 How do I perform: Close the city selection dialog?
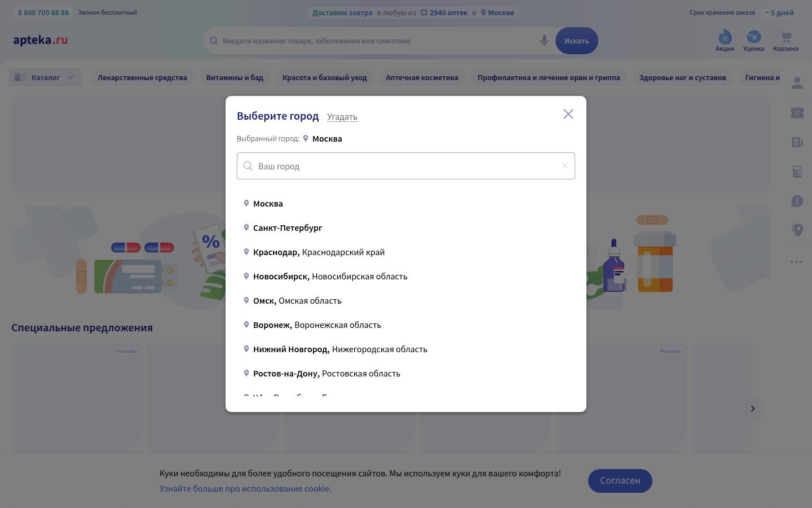coord(568,114)
